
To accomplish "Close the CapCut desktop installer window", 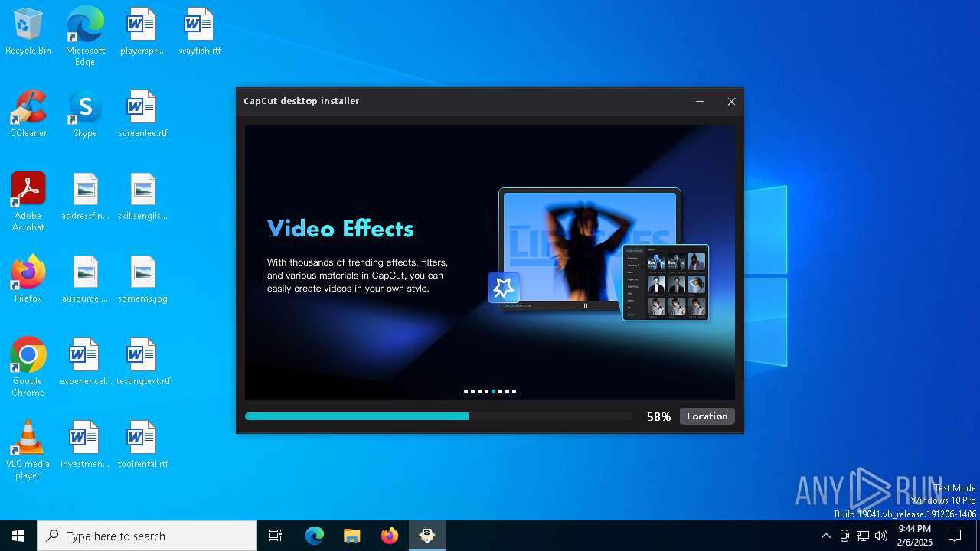I will click(731, 101).
